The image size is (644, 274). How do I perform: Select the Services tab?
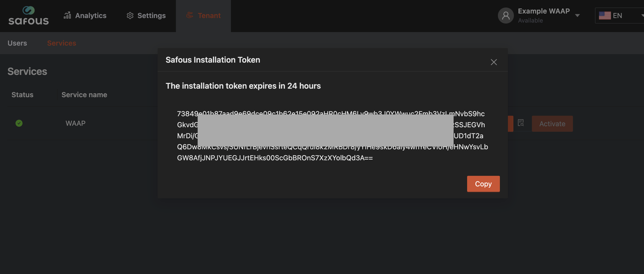click(x=62, y=43)
